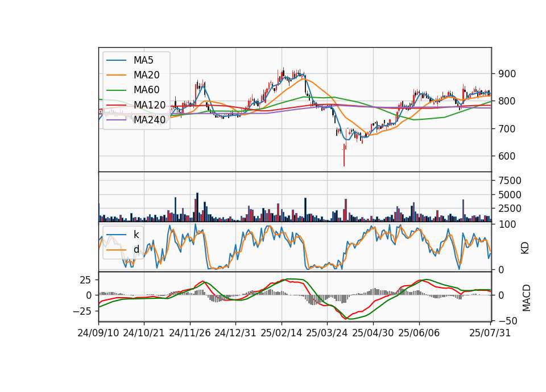The width and height of the screenshot is (546, 392).
Task: Click the 700 price axis label
Action: click(x=507, y=129)
